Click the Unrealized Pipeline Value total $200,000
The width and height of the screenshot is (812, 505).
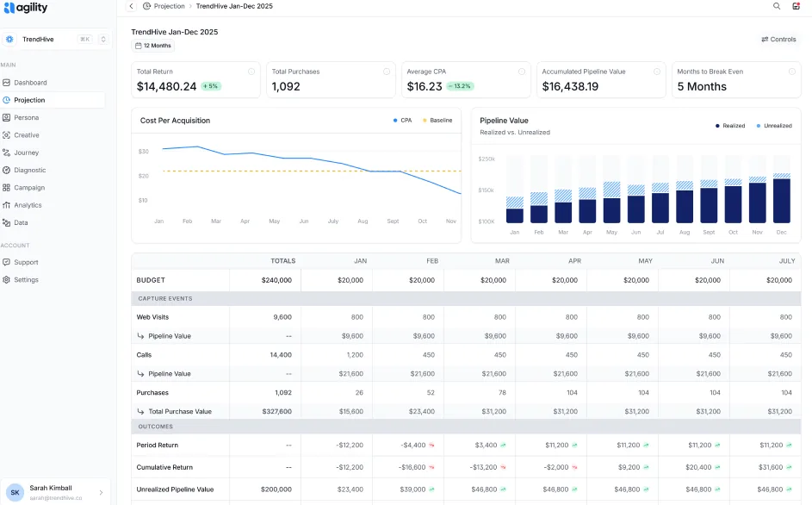coord(276,489)
